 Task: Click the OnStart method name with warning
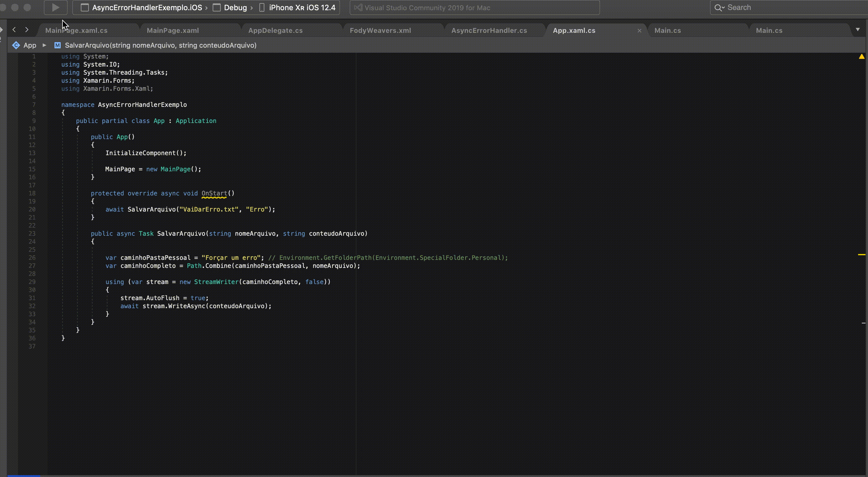point(214,193)
